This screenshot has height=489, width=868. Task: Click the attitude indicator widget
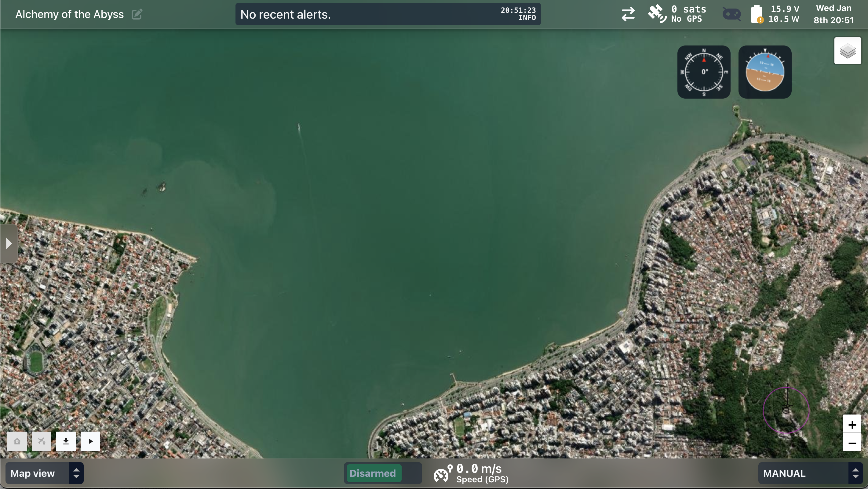[x=765, y=72]
